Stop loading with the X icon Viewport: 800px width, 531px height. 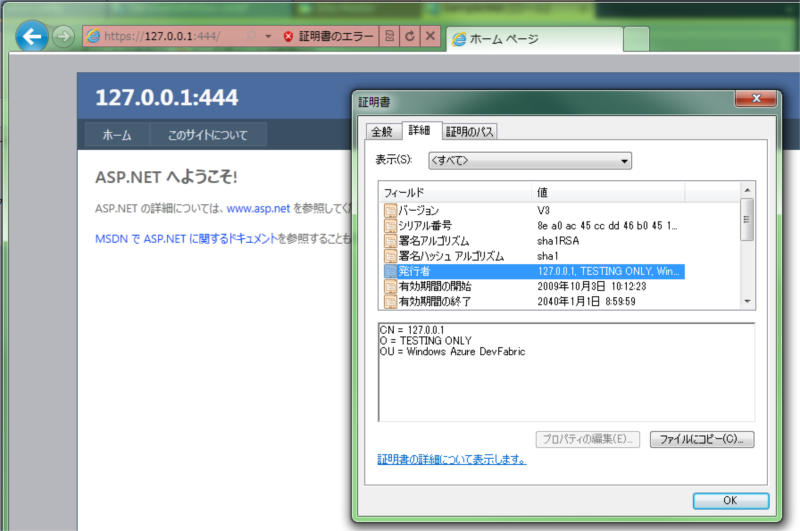[x=430, y=36]
